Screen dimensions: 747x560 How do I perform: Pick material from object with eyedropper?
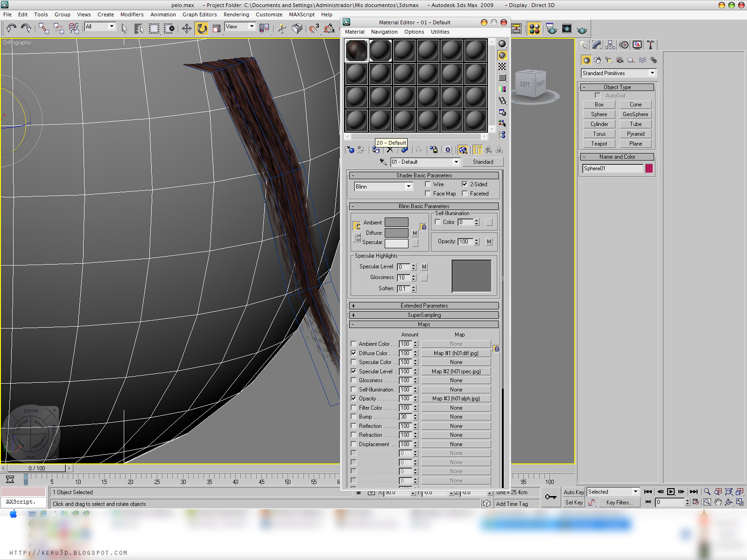tap(383, 162)
